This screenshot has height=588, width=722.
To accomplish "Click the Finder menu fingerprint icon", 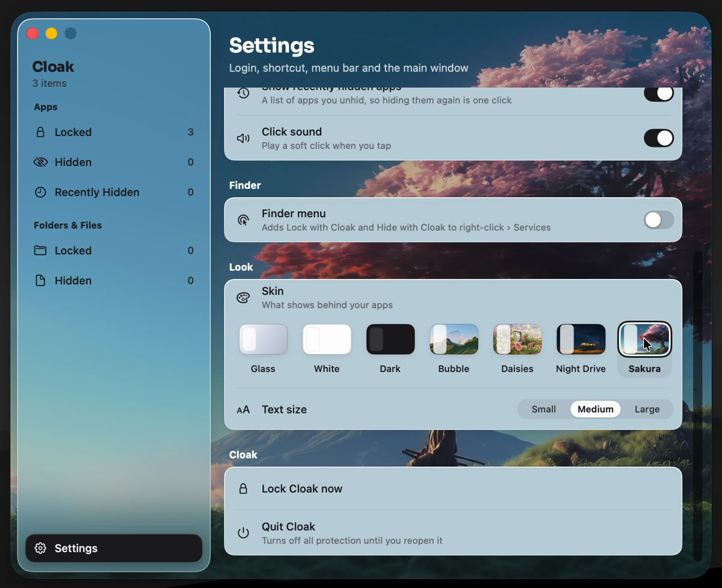I will (x=243, y=220).
